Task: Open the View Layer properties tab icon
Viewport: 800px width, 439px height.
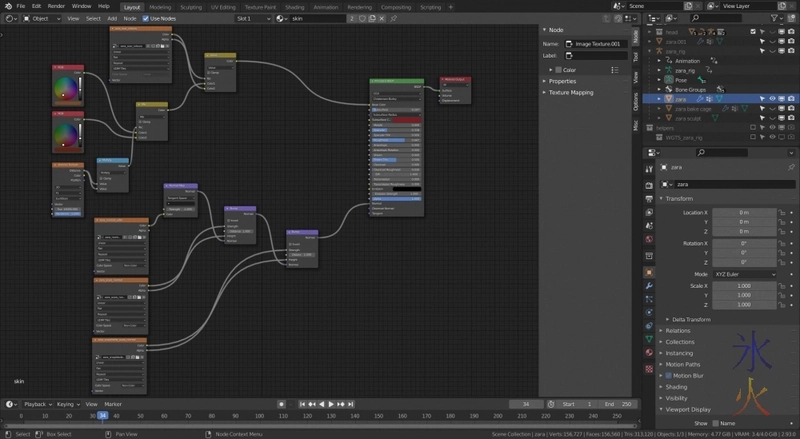Action: click(649, 212)
